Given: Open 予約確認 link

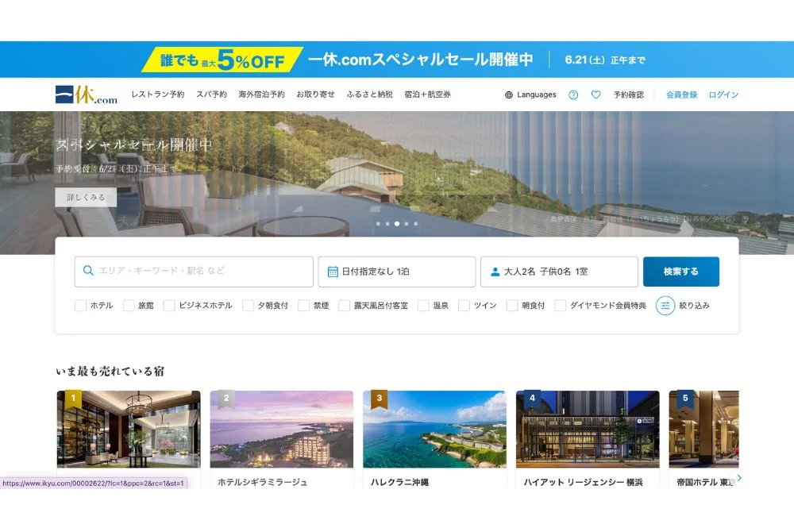Looking at the screenshot, I should click(628, 94).
